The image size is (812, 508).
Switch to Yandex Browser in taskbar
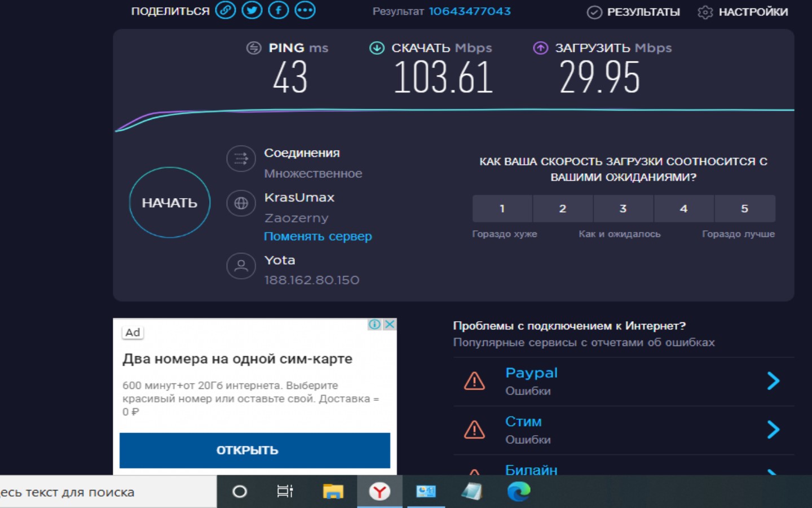[x=379, y=492]
